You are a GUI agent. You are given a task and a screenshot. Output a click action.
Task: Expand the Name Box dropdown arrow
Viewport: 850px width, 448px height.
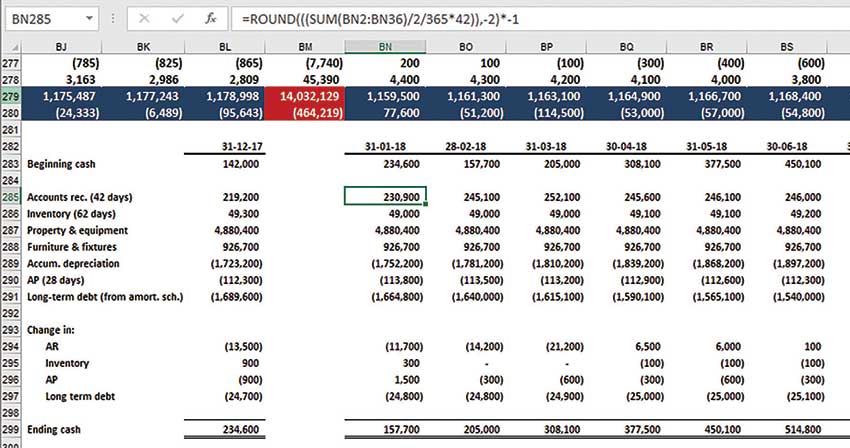88,18
